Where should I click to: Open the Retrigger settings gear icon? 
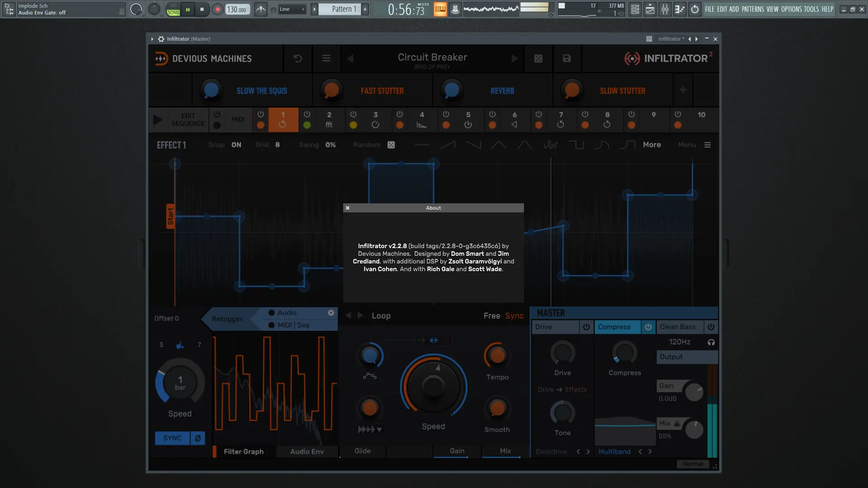[331, 313]
